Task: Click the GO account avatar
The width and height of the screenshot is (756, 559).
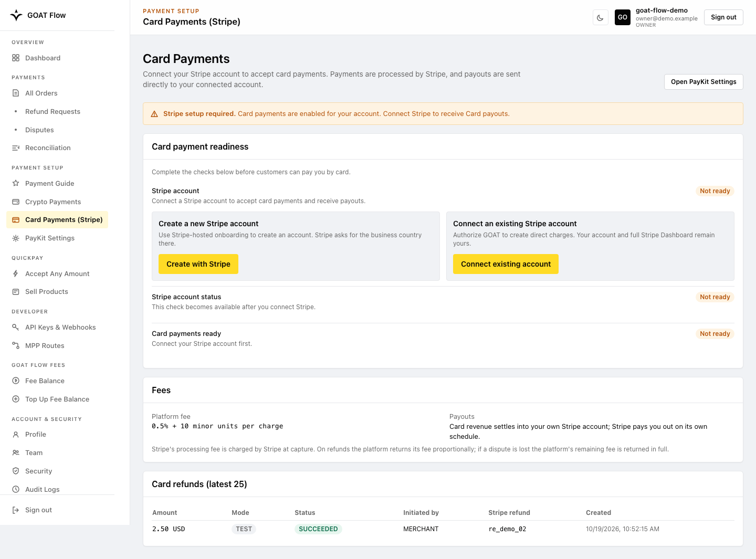Action: pos(623,17)
